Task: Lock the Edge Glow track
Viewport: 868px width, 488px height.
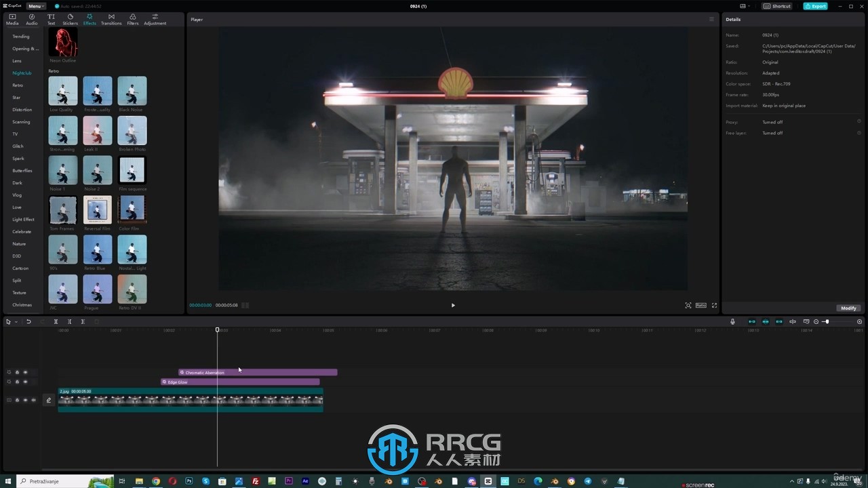Action: point(17,382)
